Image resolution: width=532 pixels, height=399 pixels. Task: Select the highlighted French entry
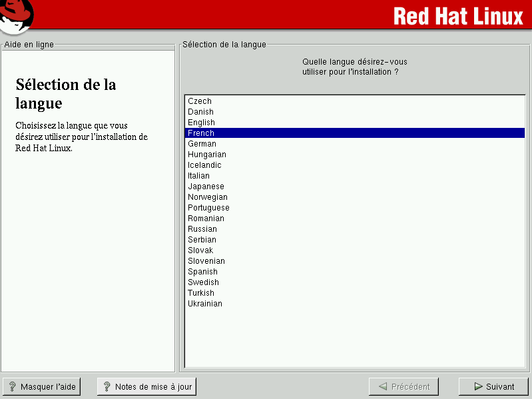[201, 133]
